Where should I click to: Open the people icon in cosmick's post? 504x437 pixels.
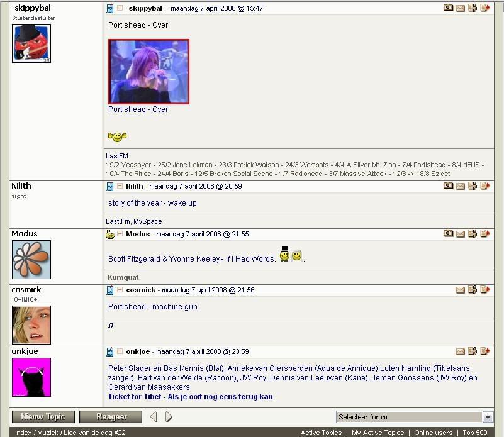click(x=473, y=289)
